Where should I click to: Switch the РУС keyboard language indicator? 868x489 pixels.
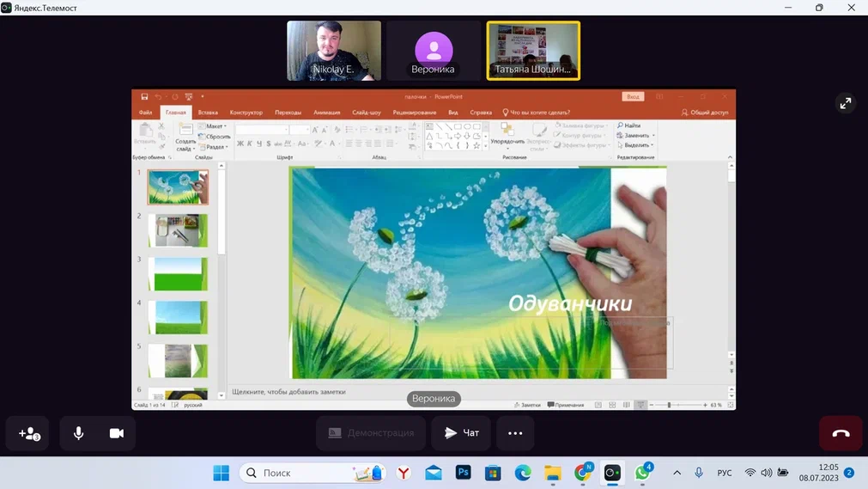pos(725,473)
